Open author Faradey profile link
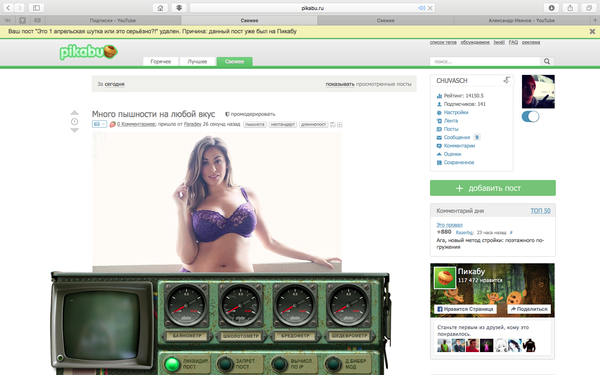 [192, 124]
